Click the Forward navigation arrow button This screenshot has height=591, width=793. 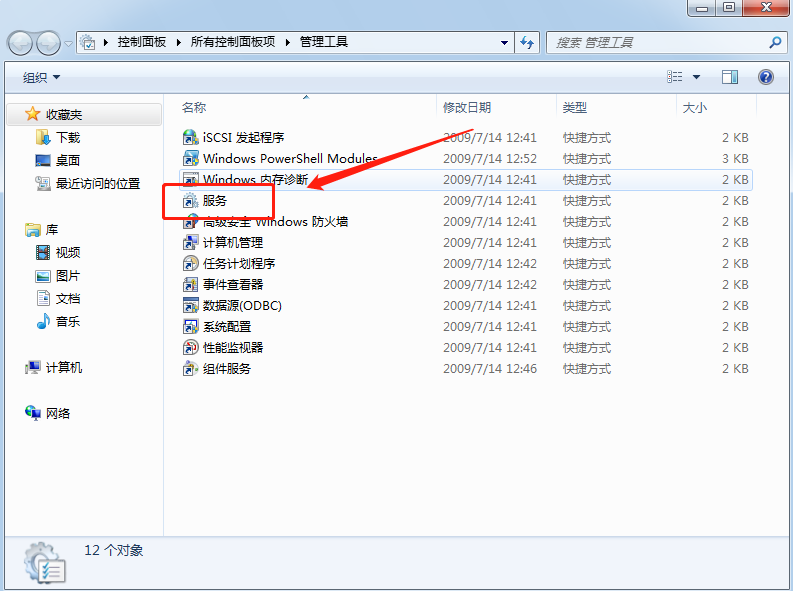pyautogui.click(x=48, y=43)
